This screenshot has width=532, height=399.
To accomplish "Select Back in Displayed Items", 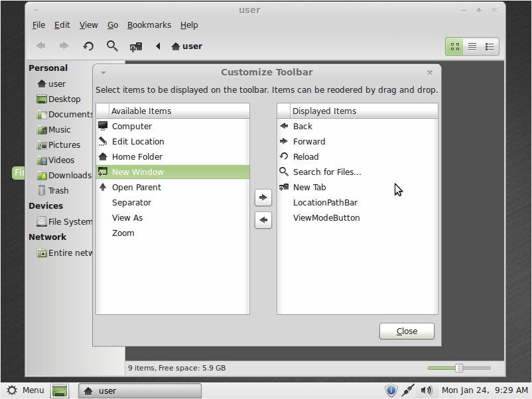I will 358,126.
